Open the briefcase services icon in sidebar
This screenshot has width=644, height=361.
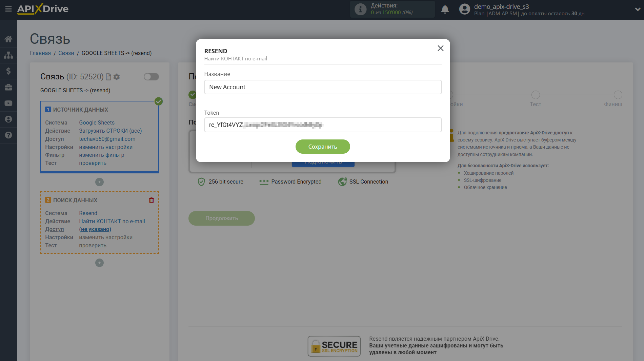point(8,87)
